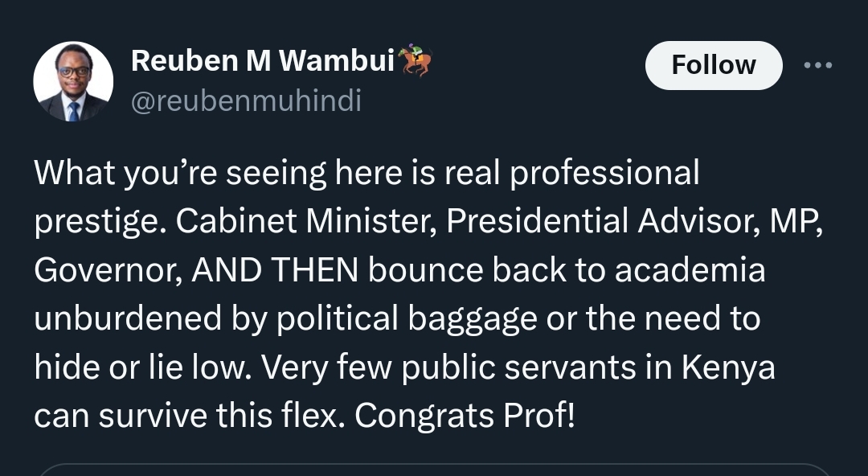Click the word 'academia' in the tweet
This screenshot has height=476, width=868.
click(690, 270)
